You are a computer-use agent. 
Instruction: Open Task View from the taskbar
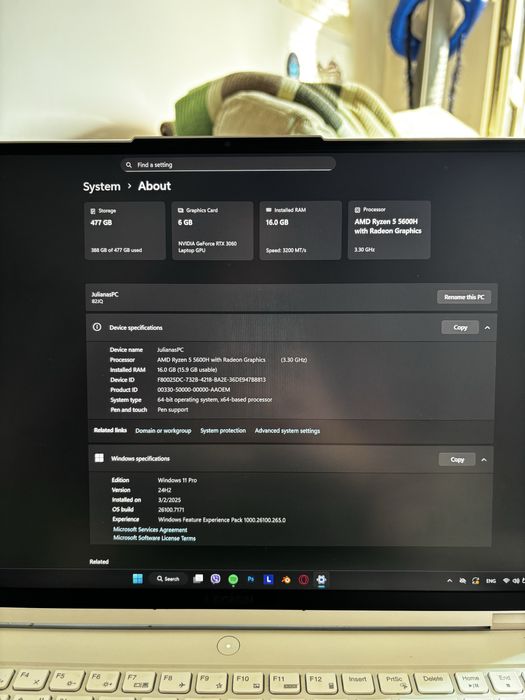[x=198, y=579]
